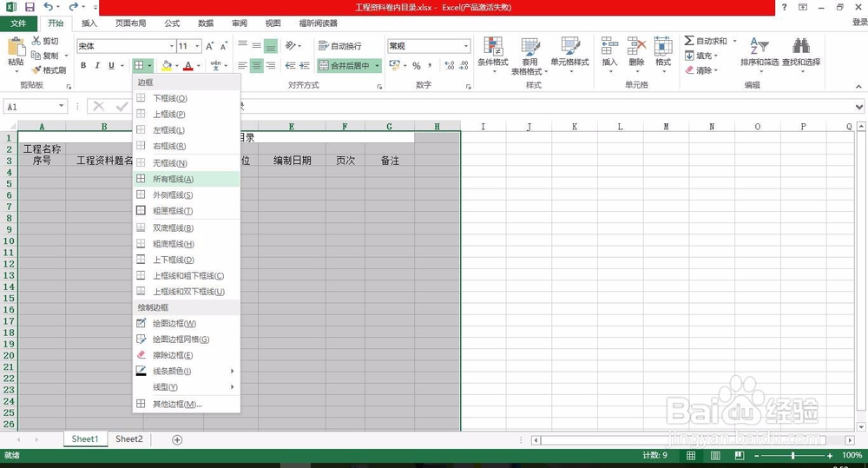Open Cell Styles (单元格样式)
Screen dimensions: 868x468
point(569,54)
